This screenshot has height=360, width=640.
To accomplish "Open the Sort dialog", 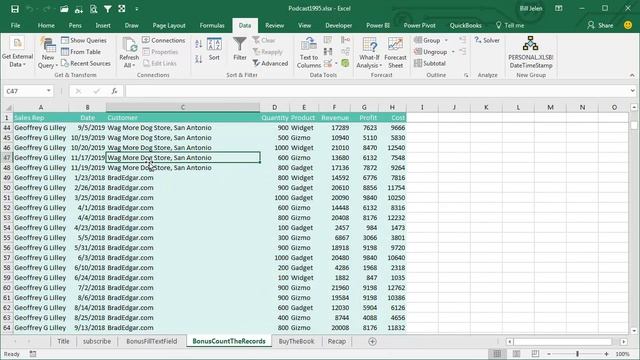I will click(x=214, y=49).
